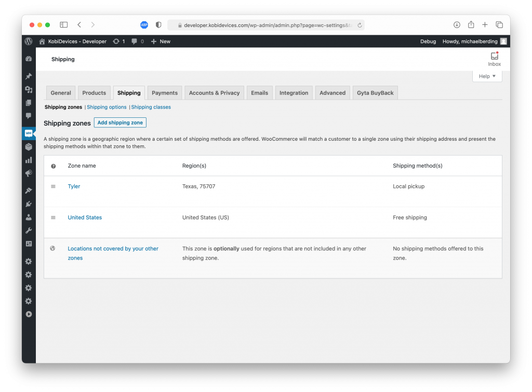Image resolution: width=532 pixels, height=392 pixels.
Task: Open Posts via the pin icon
Action: click(29, 76)
